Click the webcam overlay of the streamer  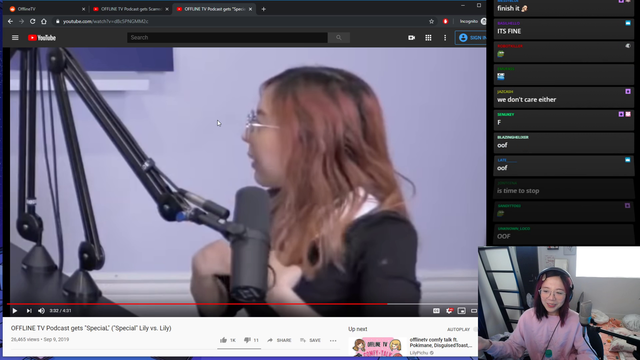(x=559, y=302)
